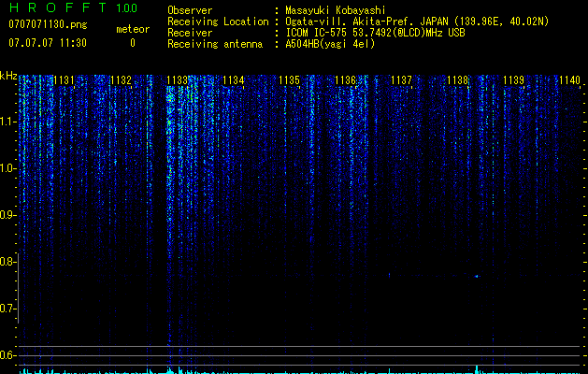Click the 1.1 kHz frequency axis label
The width and height of the screenshot is (588, 374).
click(7, 122)
